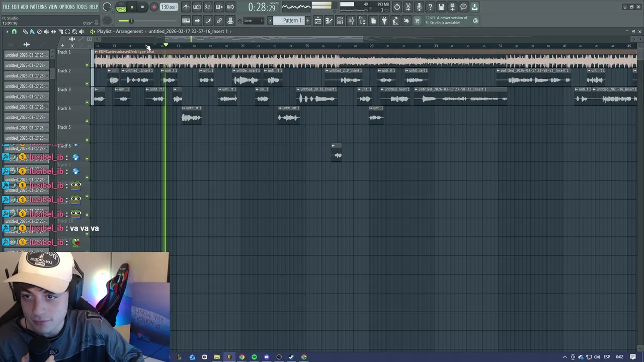This screenshot has height=362, width=644.
Task: Open the Browser view icon
Action: coord(362,21)
